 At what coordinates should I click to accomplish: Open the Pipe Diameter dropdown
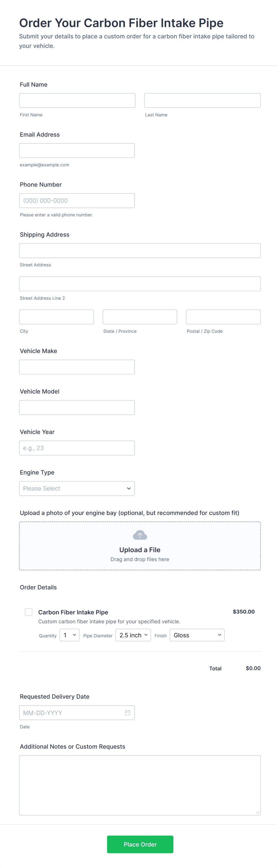pos(133,635)
